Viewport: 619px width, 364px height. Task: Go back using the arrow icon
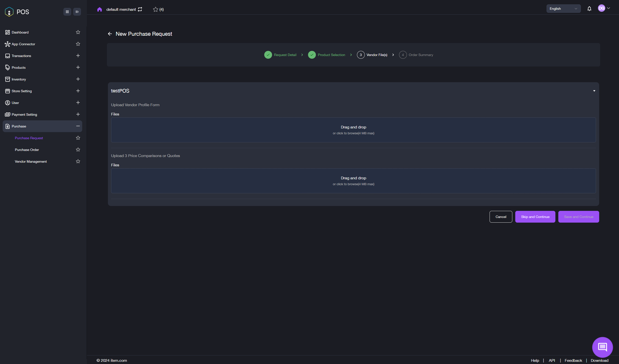point(110,34)
